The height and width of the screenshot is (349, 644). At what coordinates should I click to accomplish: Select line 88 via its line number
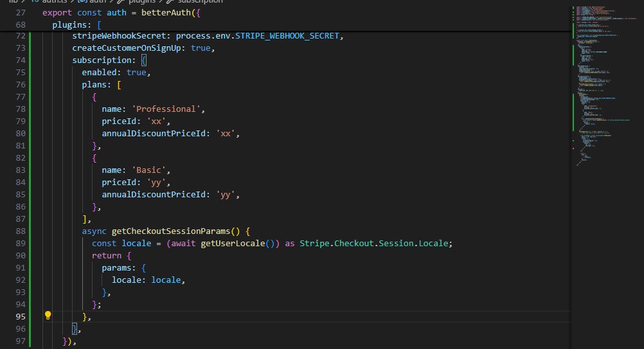[21, 231]
